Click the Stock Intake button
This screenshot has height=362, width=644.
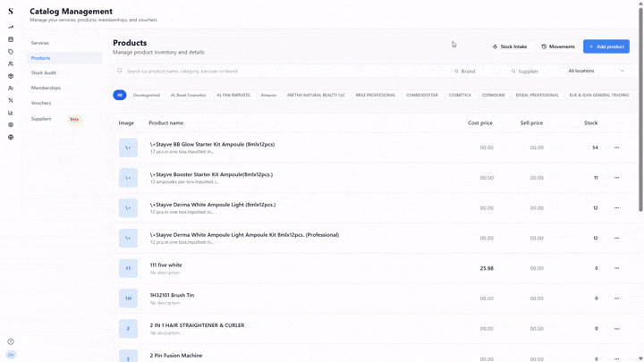click(510, 46)
